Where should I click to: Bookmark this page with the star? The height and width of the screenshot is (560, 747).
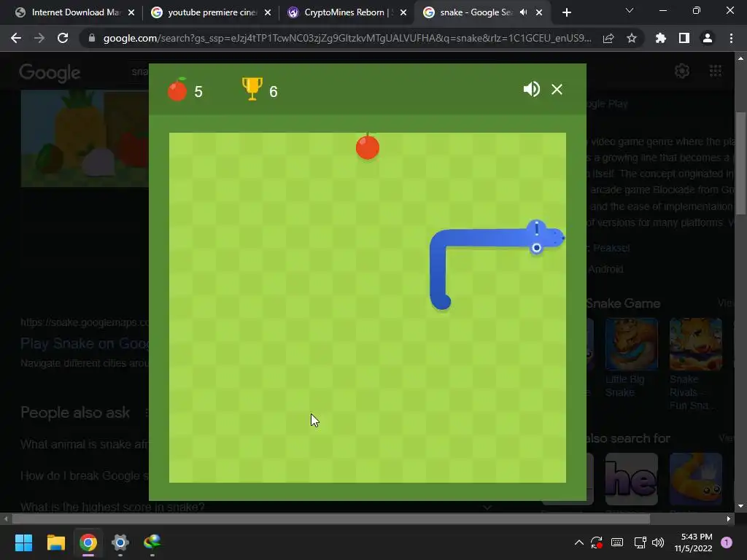(x=632, y=38)
